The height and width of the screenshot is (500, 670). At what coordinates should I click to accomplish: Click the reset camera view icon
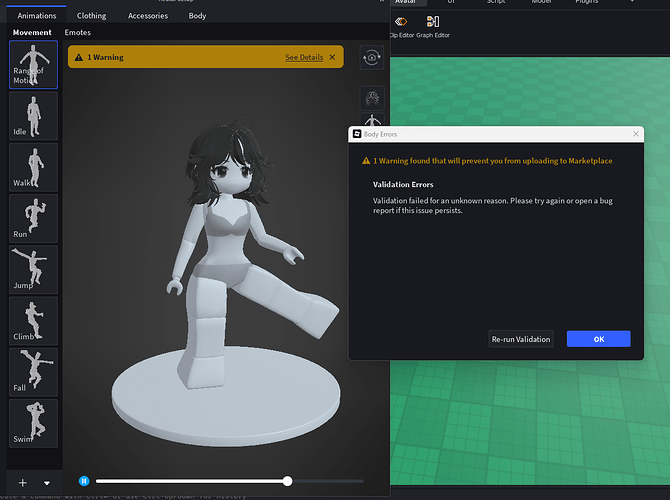(371, 57)
